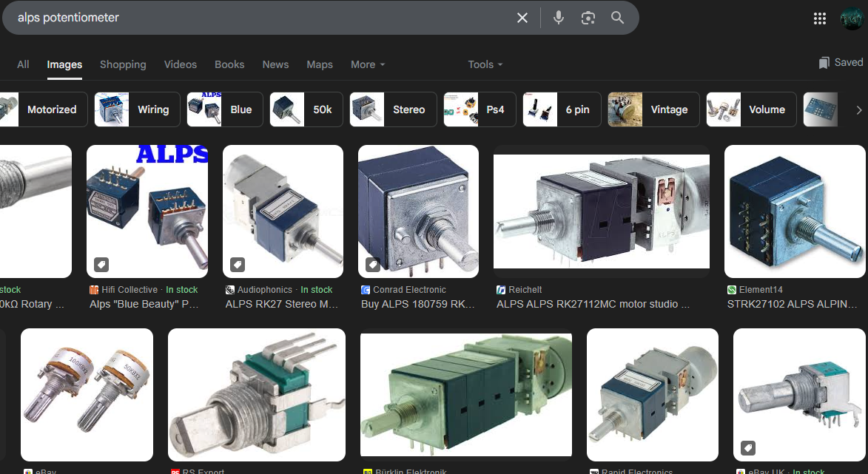Click the product tag icon on the eBay UK image
868x474 pixels.
[748, 447]
